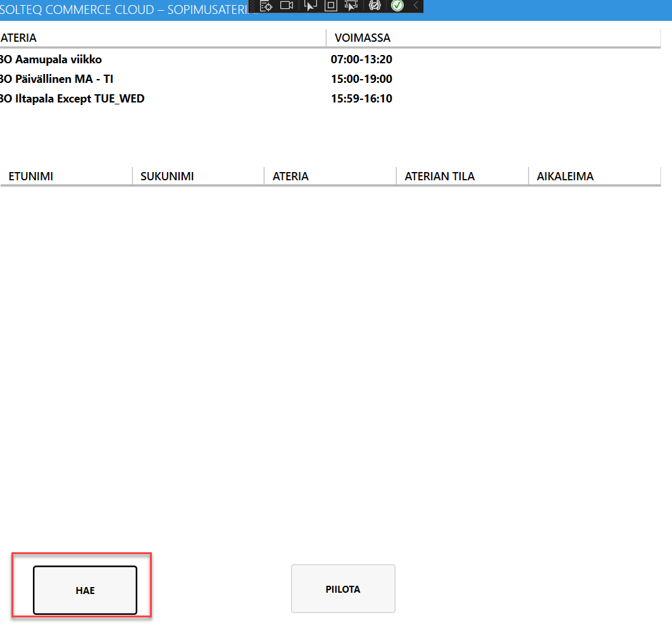Click the AIKALEIMA column header
Screen dimensions: 672x625
[565, 176]
